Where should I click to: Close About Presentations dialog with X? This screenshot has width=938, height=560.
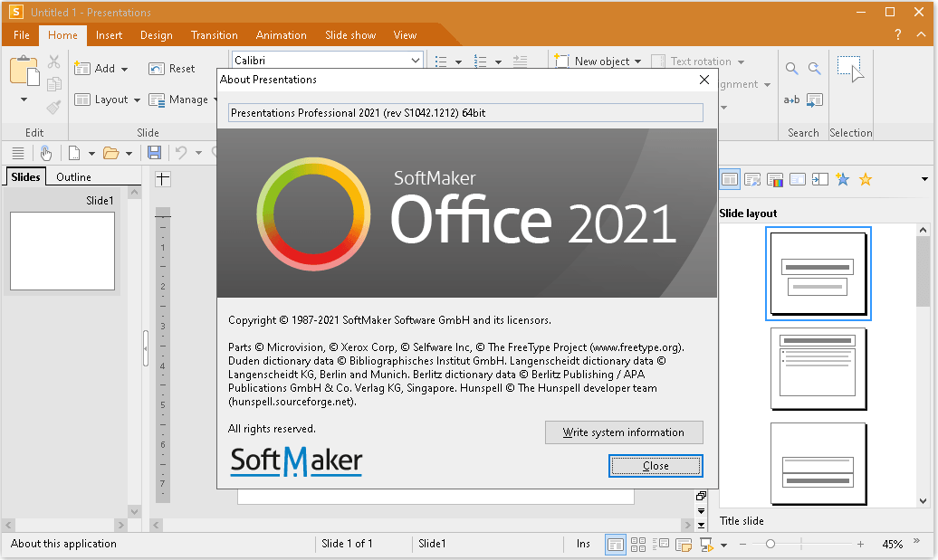[x=704, y=80]
